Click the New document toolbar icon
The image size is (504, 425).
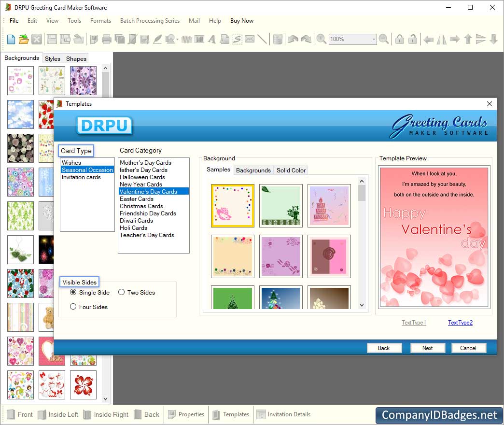pos(11,39)
